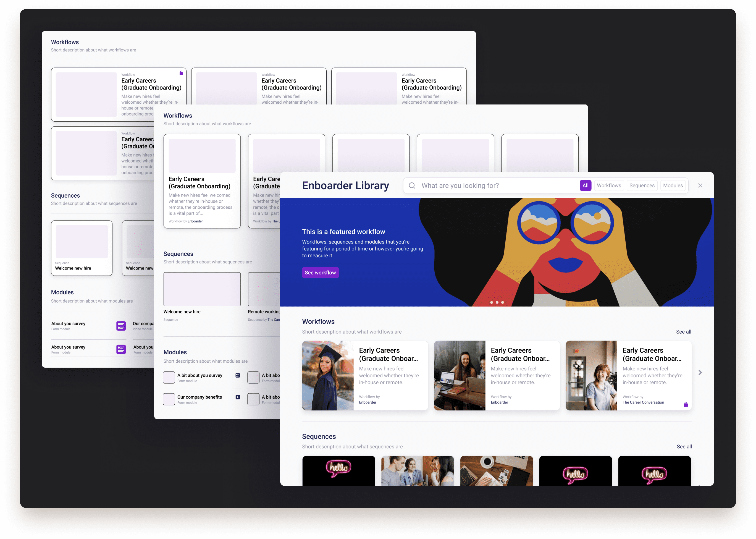756x539 pixels.
Task: Show next workflows with right chevron
Action: click(700, 373)
